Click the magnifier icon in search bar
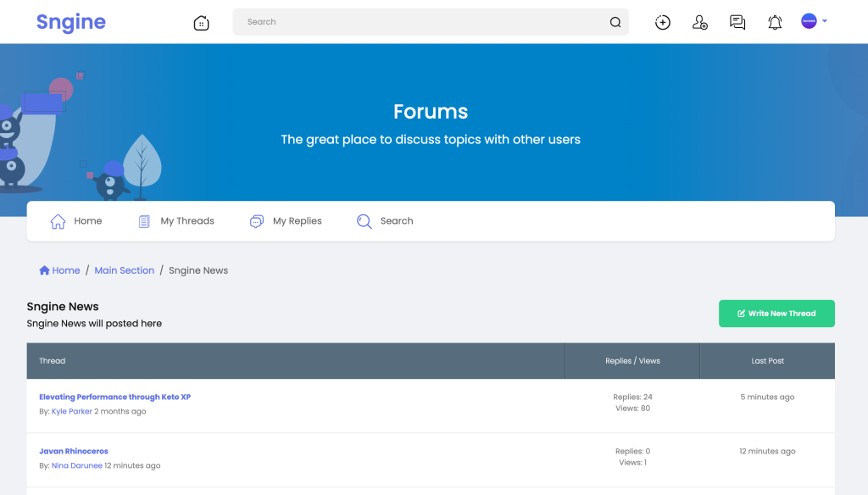The width and height of the screenshot is (868, 495). 615,22
